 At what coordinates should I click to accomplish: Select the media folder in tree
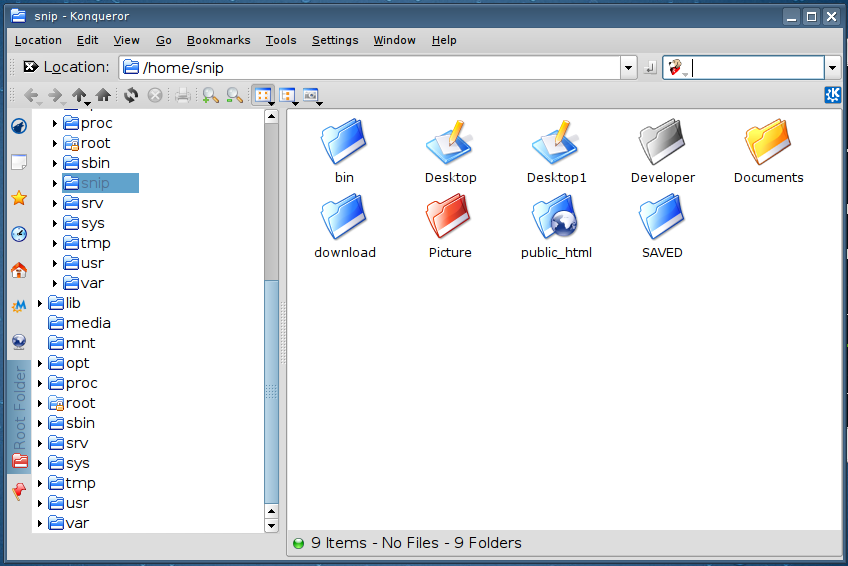(80, 323)
